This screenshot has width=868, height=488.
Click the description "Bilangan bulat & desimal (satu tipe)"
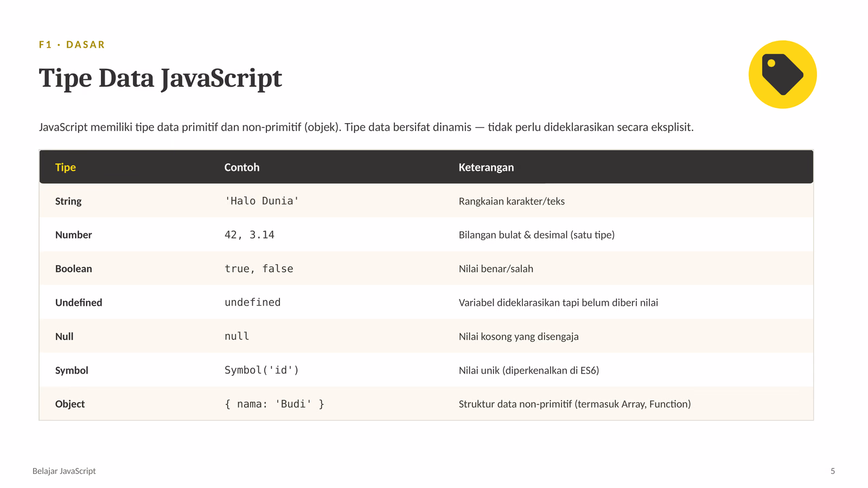[x=537, y=235]
